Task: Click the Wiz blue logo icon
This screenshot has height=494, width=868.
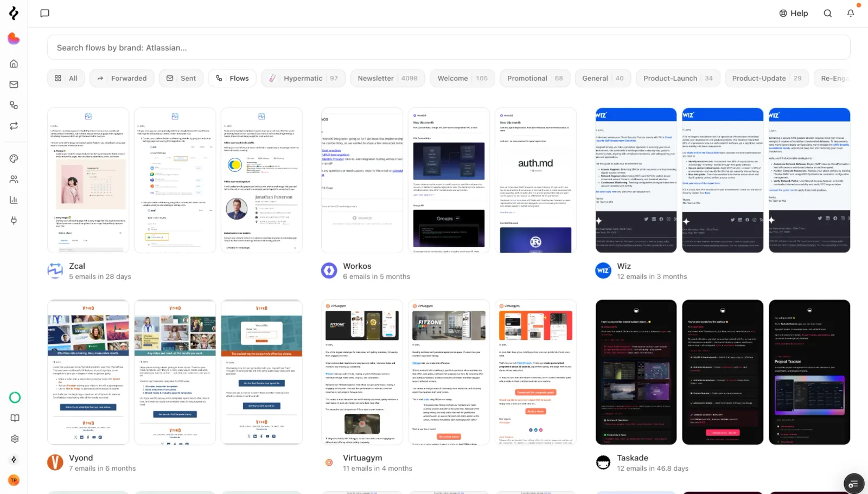Action: (x=603, y=270)
